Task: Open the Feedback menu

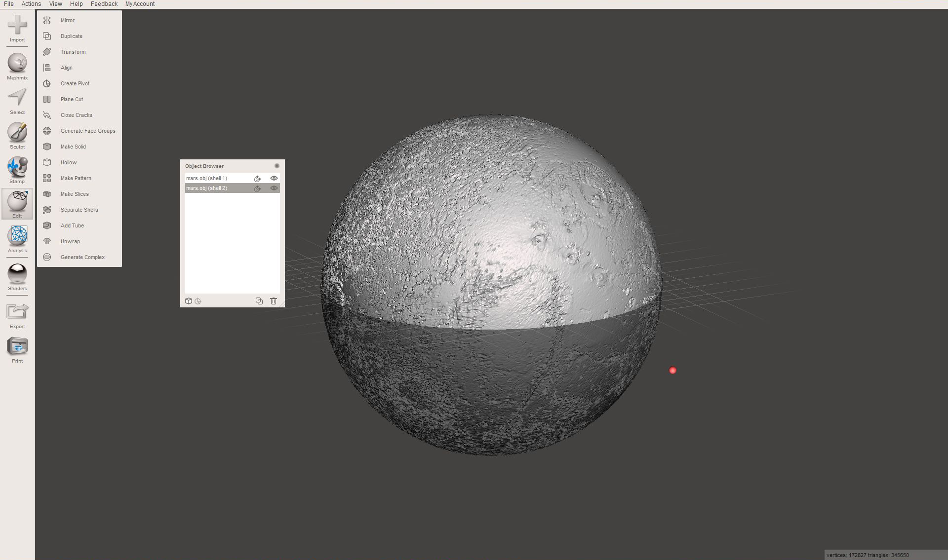Action: coord(104,4)
